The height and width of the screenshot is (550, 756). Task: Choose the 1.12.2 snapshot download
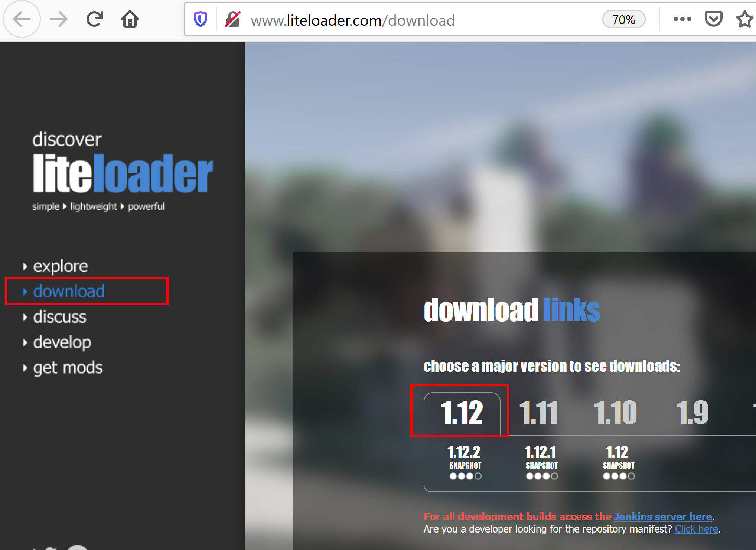[465, 462]
